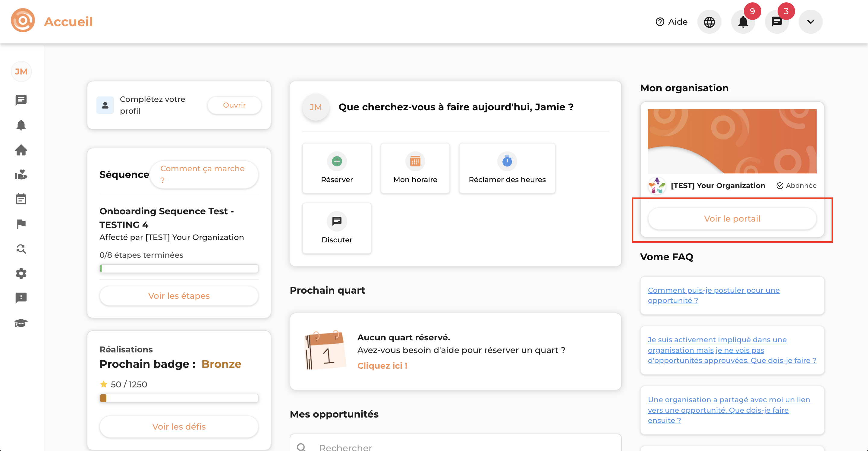The height and width of the screenshot is (451, 868).
Task: Open the sidebar flag icon
Action: (x=21, y=224)
